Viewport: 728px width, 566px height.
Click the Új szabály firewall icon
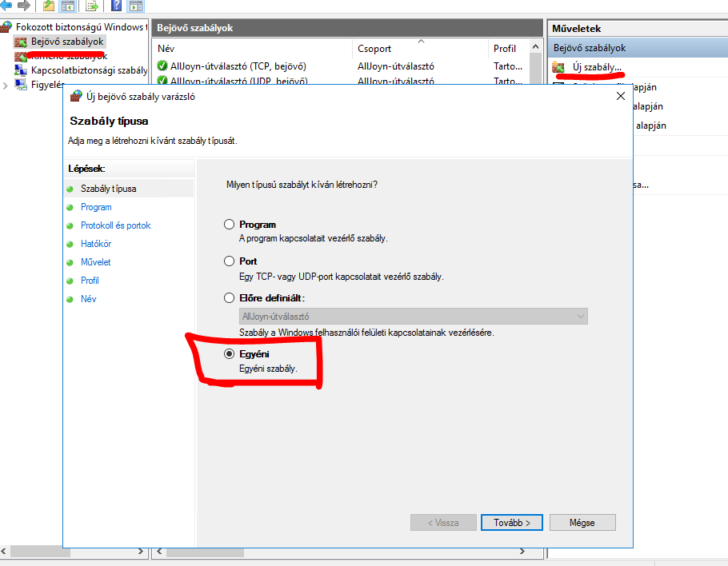click(x=559, y=67)
